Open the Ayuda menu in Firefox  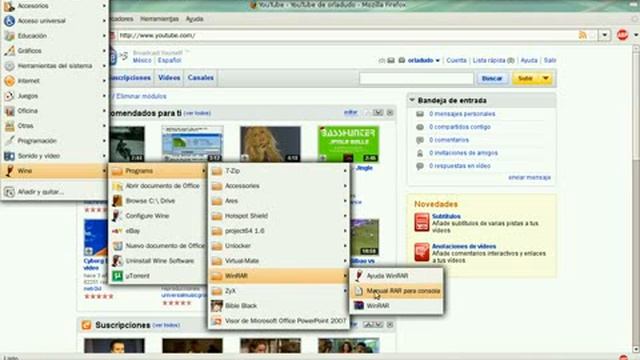tap(194, 19)
